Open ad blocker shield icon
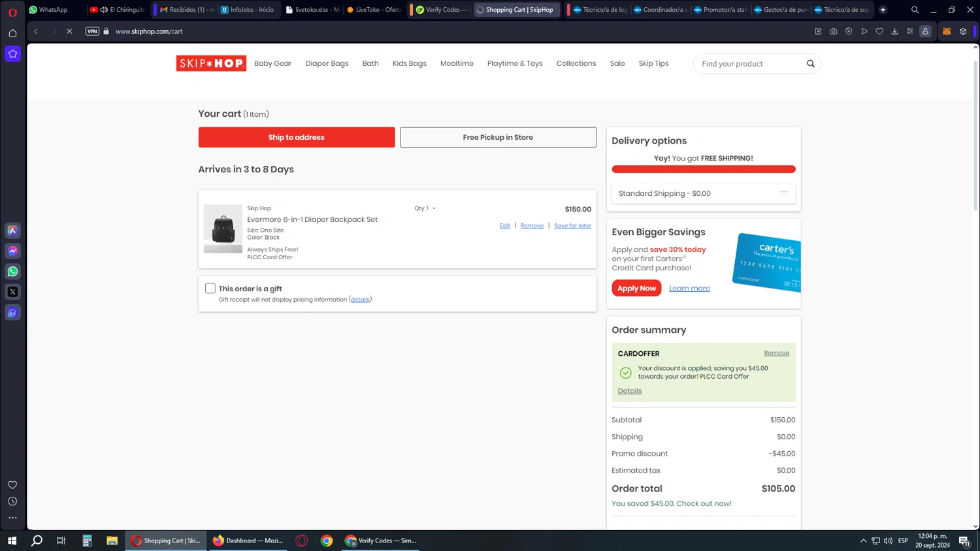Image resolution: width=980 pixels, height=551 pixels. point(849,31)
